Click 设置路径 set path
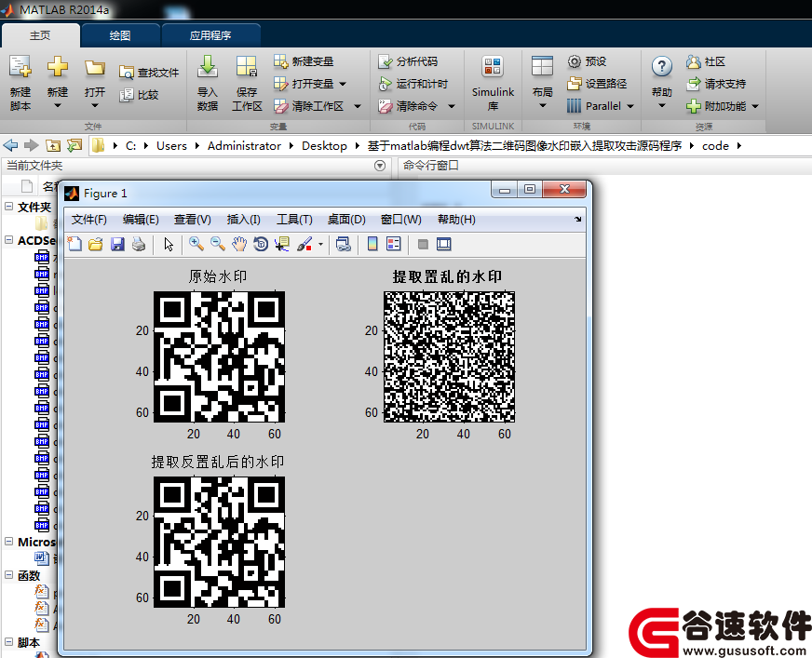Image resolution: width=812 pixels, height=658 pixels. click(597, 84)
